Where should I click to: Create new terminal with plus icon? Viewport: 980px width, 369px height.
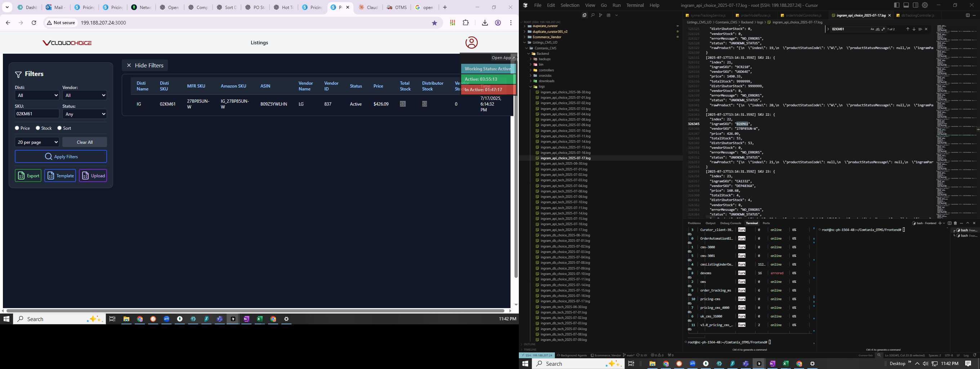click(x=940, y=223)
